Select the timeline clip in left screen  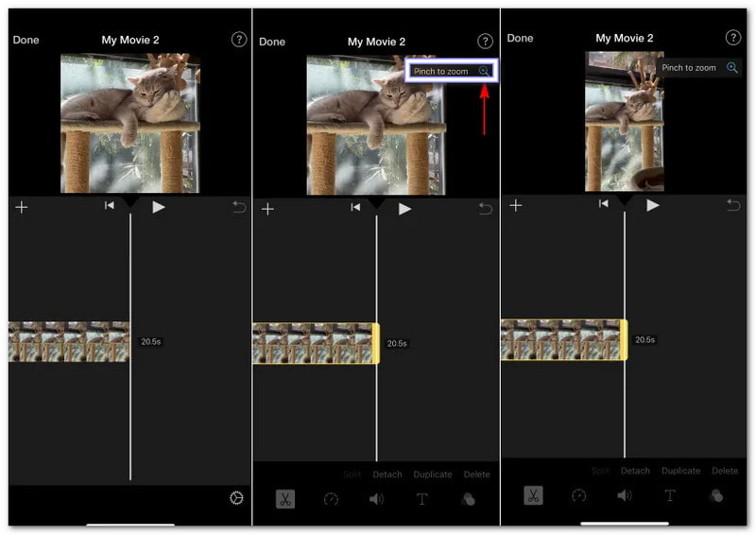pos(69,342)
